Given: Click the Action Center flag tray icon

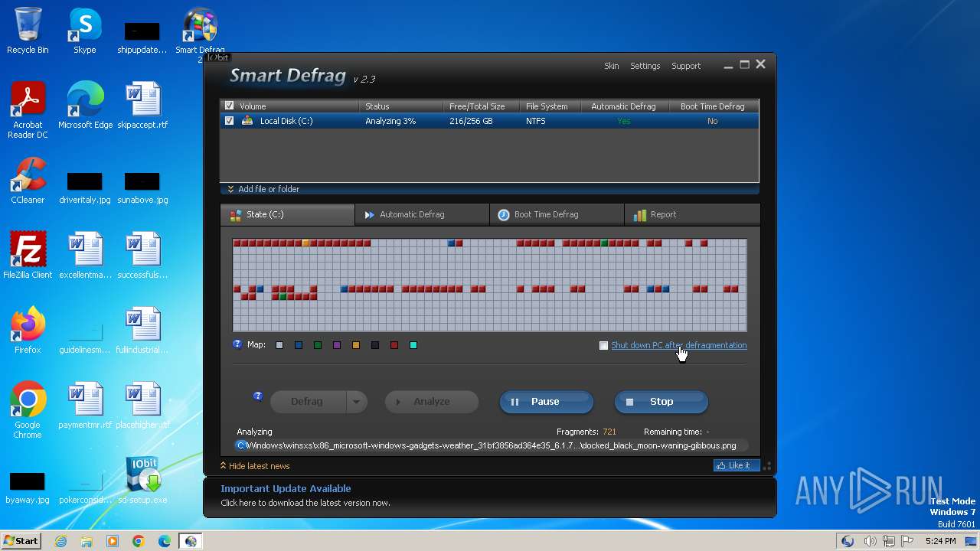Looking at the screenshot, I should (907, 541).
